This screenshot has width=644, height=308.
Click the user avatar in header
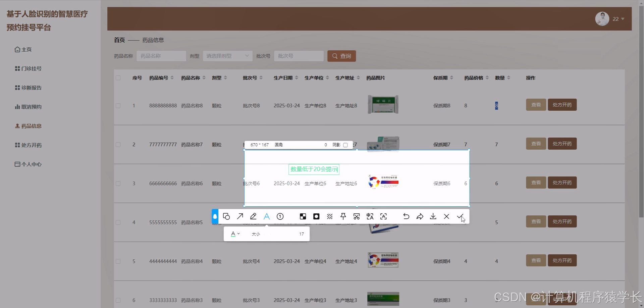(x=602, y=19)
